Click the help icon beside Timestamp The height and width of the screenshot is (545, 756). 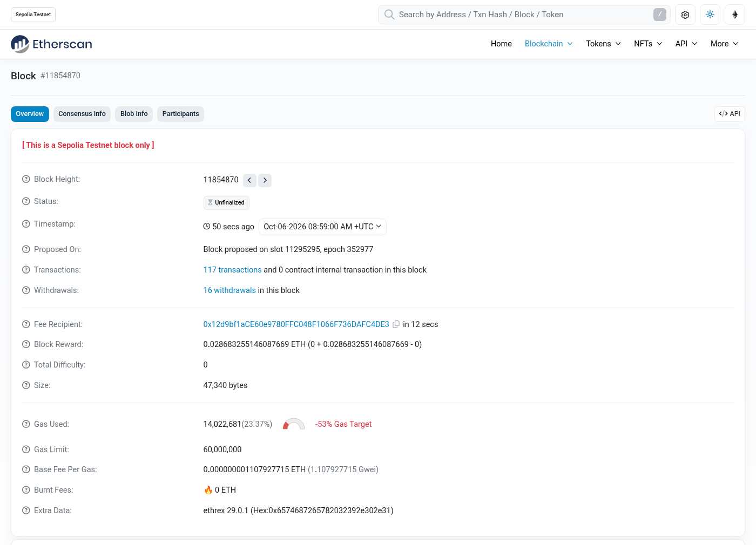pyautogui.click(x=26, y=224)
